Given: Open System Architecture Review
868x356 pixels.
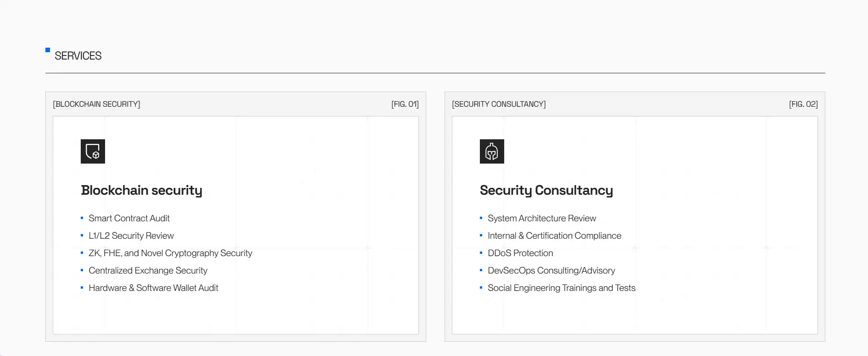Looking at the screenshot, I should point(542,219).
